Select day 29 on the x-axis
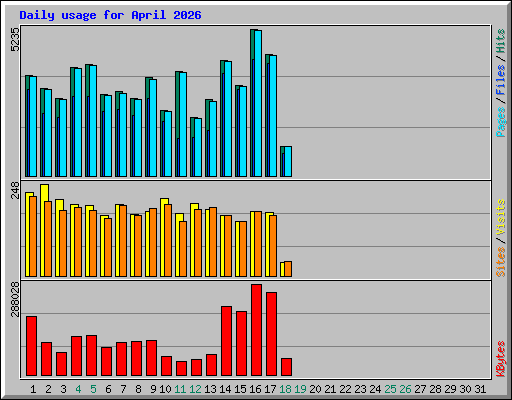Viewport: 512px width, 400px height. pyautogui.click(x=450, y=389)
